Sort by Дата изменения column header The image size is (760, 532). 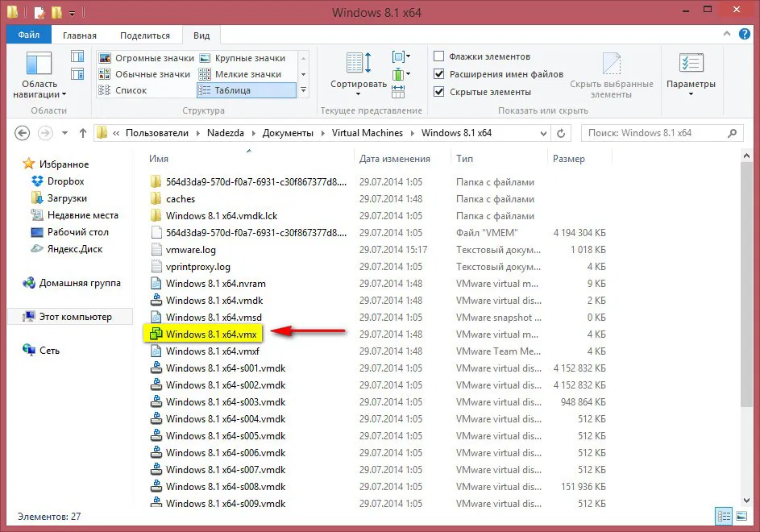pos(403,159)
